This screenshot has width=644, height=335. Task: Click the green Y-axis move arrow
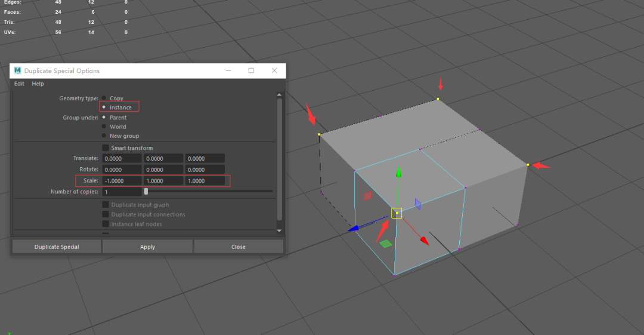click(398, 172)
